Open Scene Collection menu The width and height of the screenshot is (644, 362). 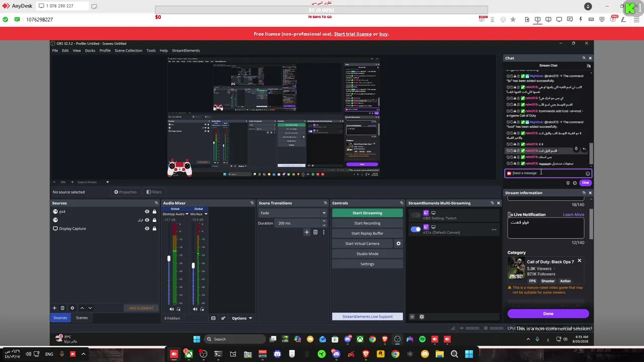coord(128,51)
